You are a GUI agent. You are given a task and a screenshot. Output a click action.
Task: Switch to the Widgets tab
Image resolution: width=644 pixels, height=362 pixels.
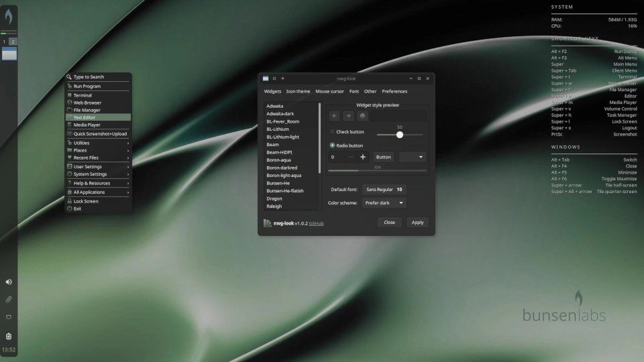tap(272, 92)
